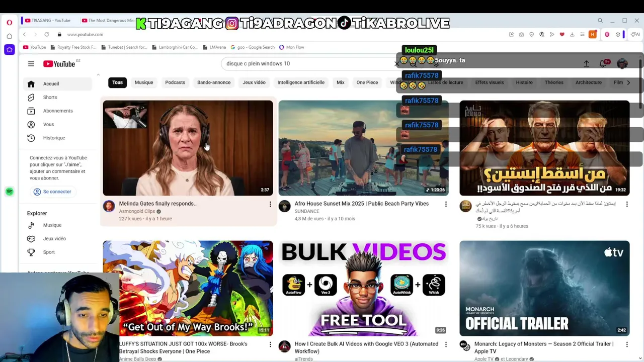This screenshot has height=362, width=644.
Task: Select the Podcasts filter chip
Action: coord(175,82)
